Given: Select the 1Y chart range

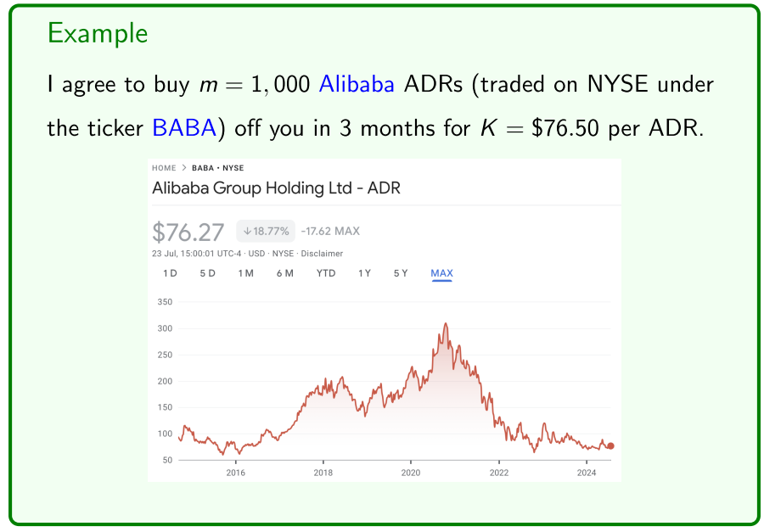Looking at the screenshot, I should (x=364, y=273).
